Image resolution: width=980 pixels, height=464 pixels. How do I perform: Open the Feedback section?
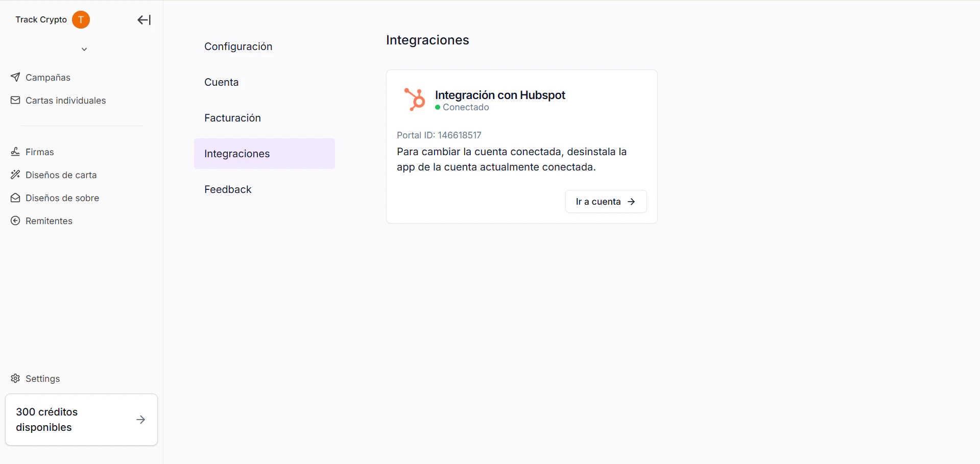coord(228,189)
